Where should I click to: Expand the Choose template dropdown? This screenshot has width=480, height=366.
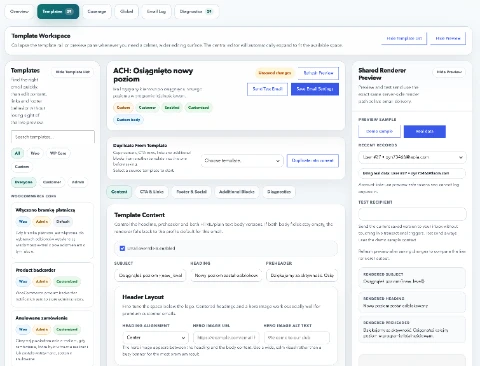(x=242, y=161)
